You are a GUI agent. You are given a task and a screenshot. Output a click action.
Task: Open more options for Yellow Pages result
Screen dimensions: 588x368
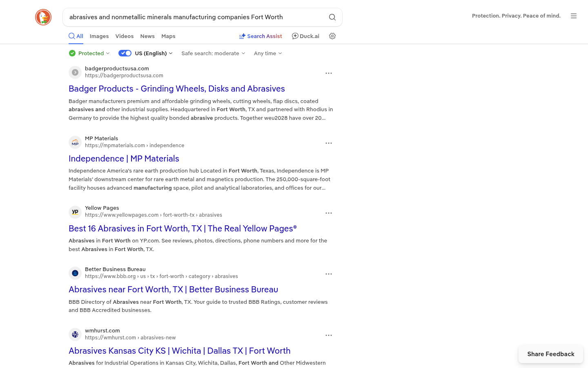(x=329, y=213)
